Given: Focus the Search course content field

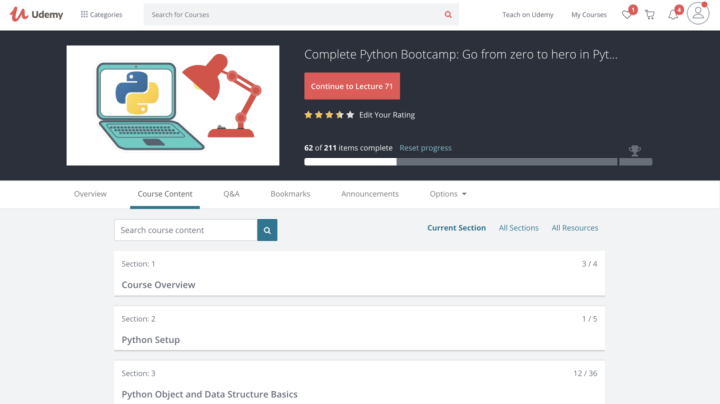Looking at the screenshot, I should click(186, 230).
